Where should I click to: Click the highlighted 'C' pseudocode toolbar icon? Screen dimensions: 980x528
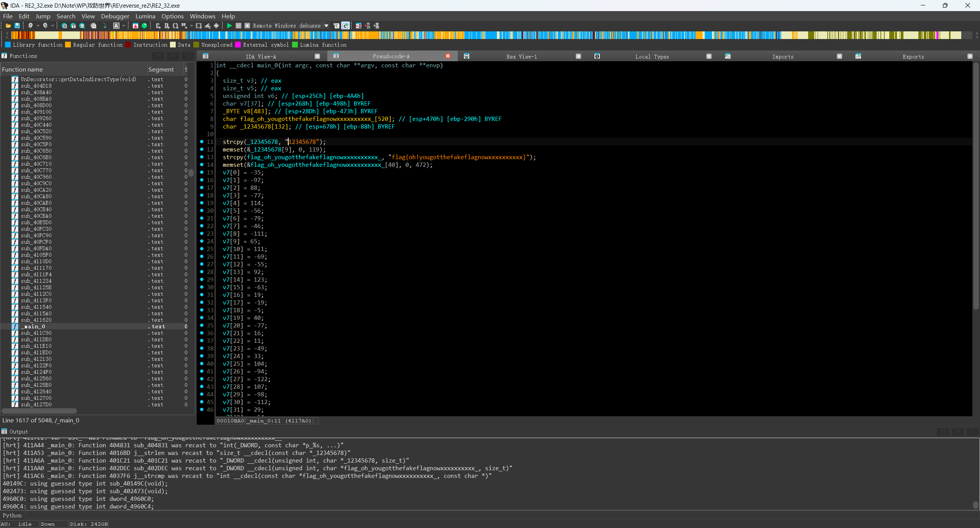pos(345,26)
